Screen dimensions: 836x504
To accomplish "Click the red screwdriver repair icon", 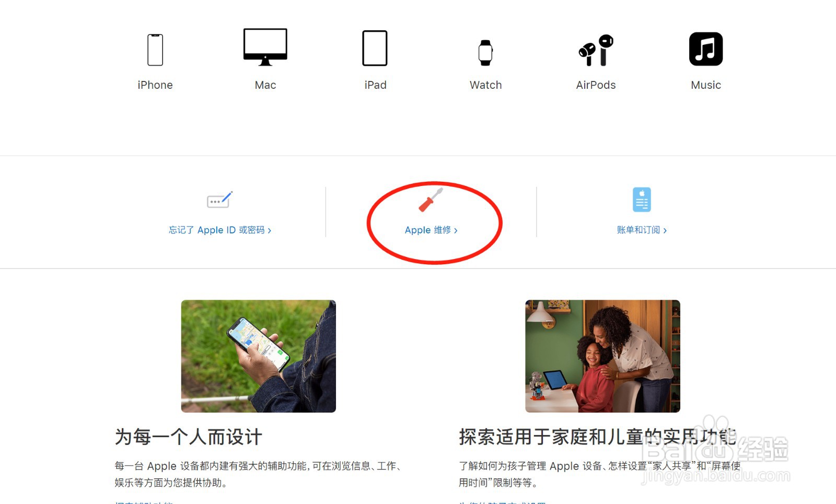I will pos(431,200).
